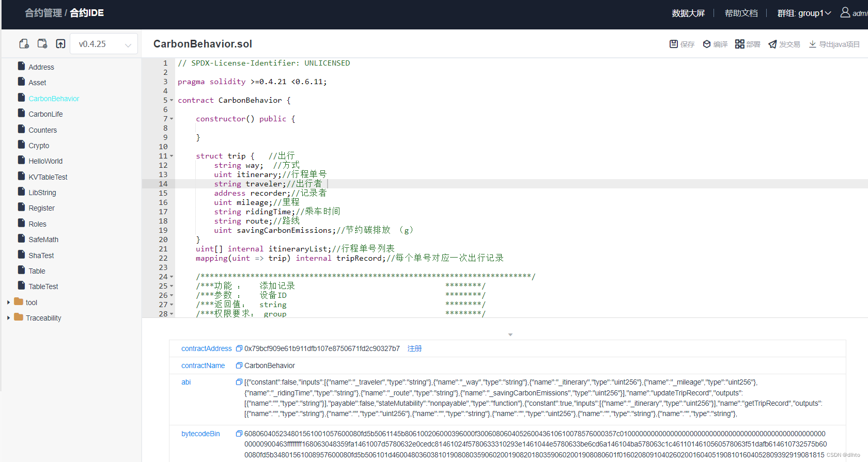Expand the tool folder
This screenshot has width=868, height=462.
click(8, 302)
